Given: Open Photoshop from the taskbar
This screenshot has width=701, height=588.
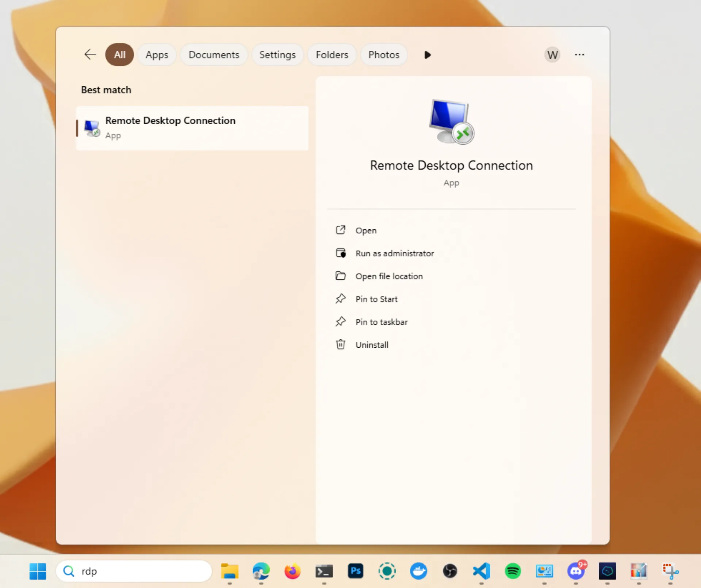Looking at the screenshot, I should coord(355,571).
